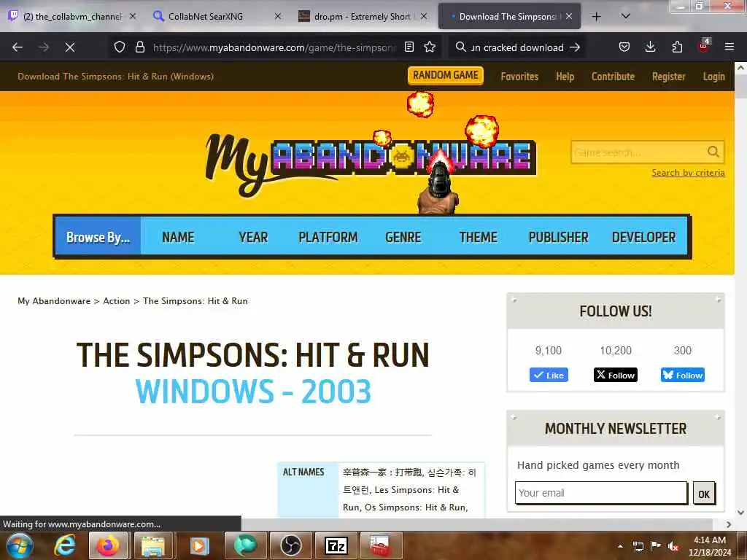Click the Action breadcrumb link

click(x=116, y=301)
